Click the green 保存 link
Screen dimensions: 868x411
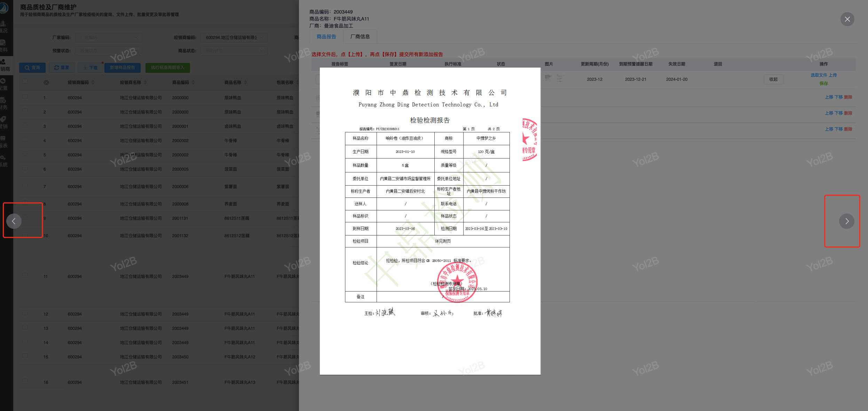(x=823, y=84)
